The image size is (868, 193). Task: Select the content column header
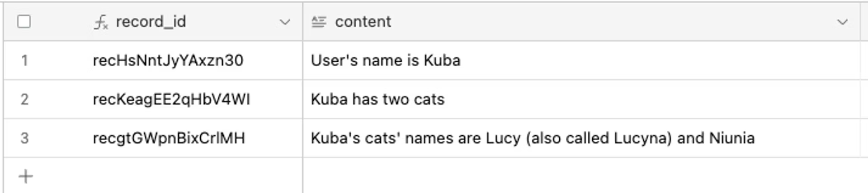363,22
